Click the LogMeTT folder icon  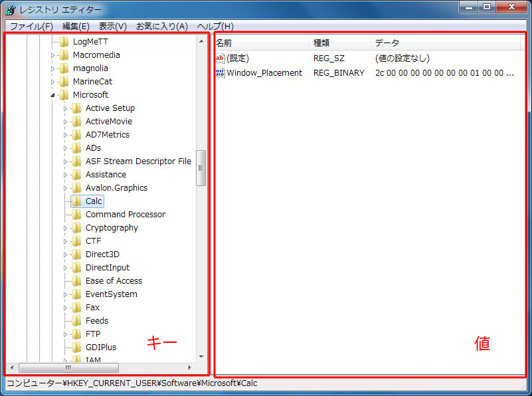coord(64,42)
